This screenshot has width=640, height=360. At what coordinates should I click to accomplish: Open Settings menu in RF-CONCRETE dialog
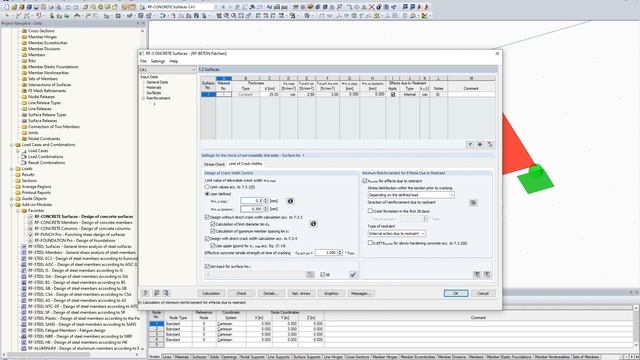tap(158, 61)
